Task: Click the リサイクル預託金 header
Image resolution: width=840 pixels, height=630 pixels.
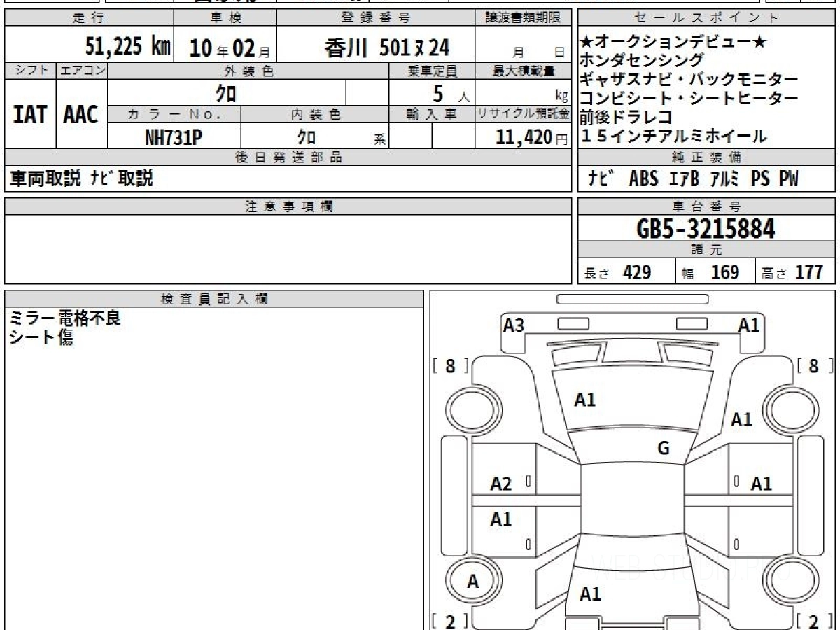Action: tap(523, 114)
